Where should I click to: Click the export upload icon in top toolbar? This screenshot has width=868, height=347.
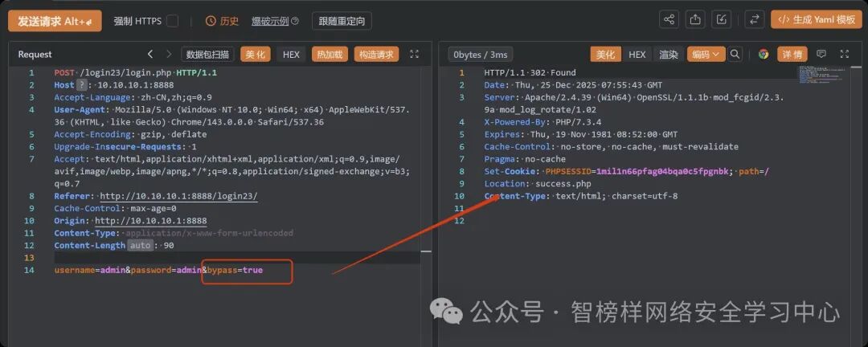[x=694, y=19]
